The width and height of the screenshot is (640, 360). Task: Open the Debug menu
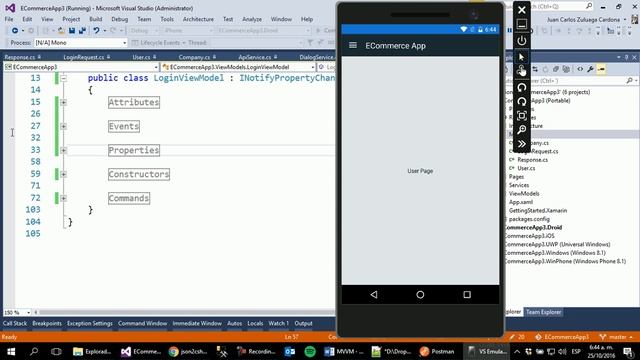(119, 19)
